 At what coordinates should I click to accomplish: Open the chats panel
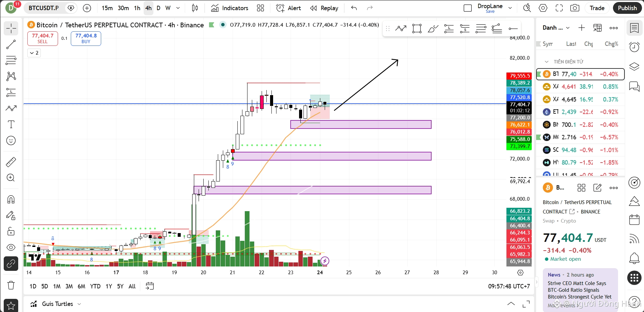point(634,86)
